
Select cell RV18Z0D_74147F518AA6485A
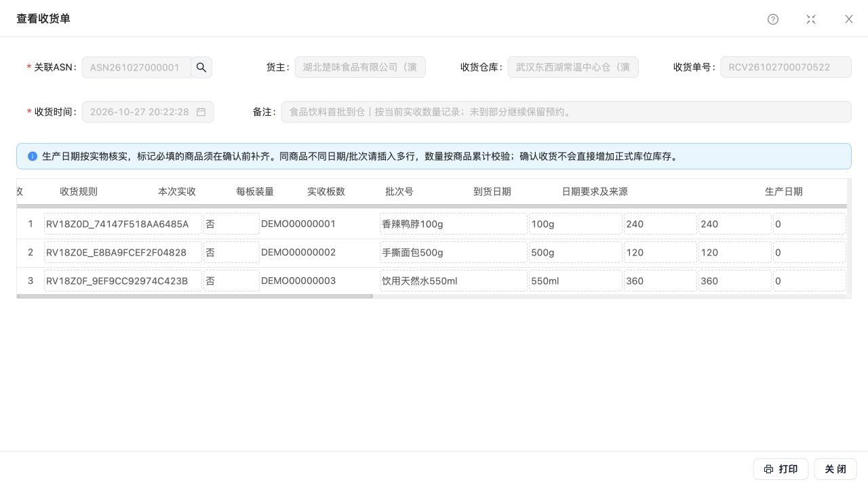click(123, 224)
